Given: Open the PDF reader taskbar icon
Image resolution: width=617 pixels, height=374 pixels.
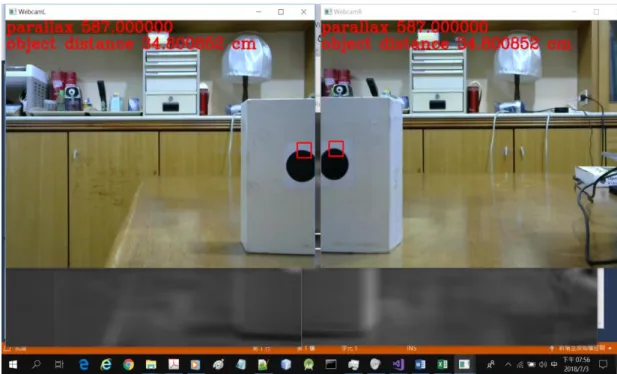Looking at the screenshot, I should click(174, 365).
